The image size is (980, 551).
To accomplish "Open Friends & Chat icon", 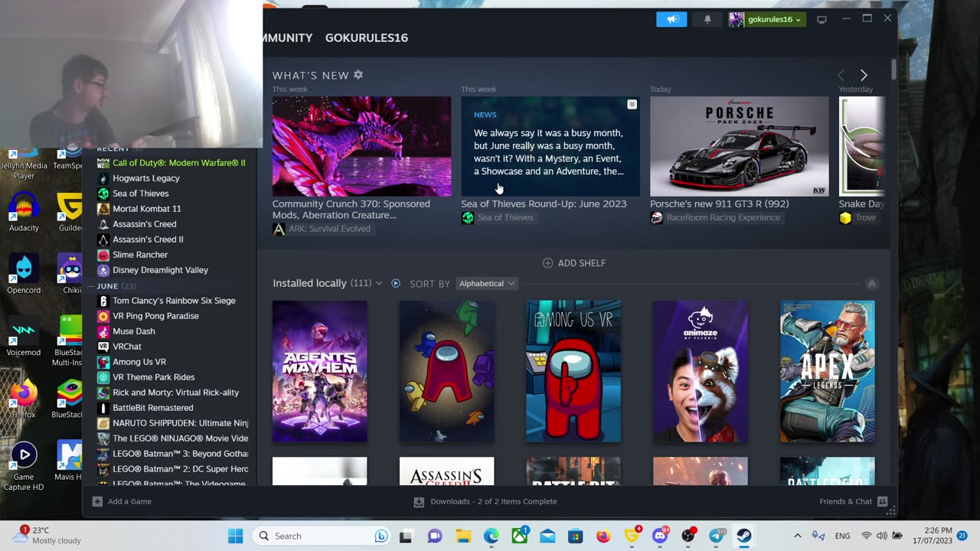I will click(x=882, y=501).
